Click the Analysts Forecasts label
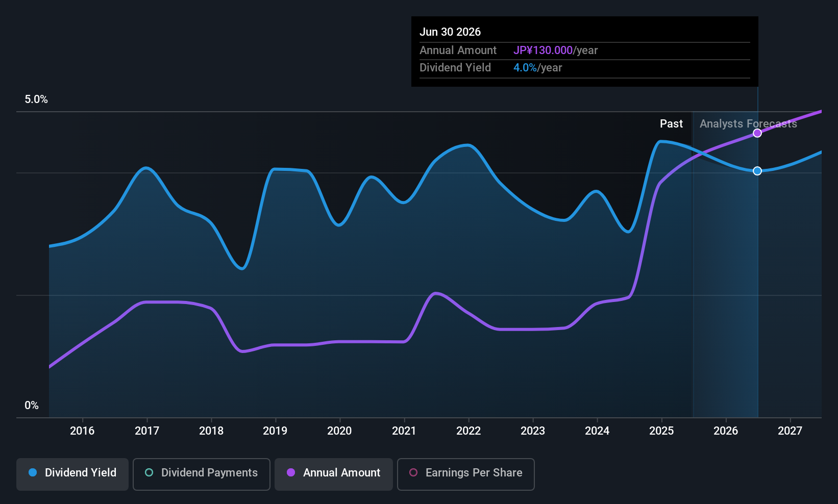 point(748,124)
